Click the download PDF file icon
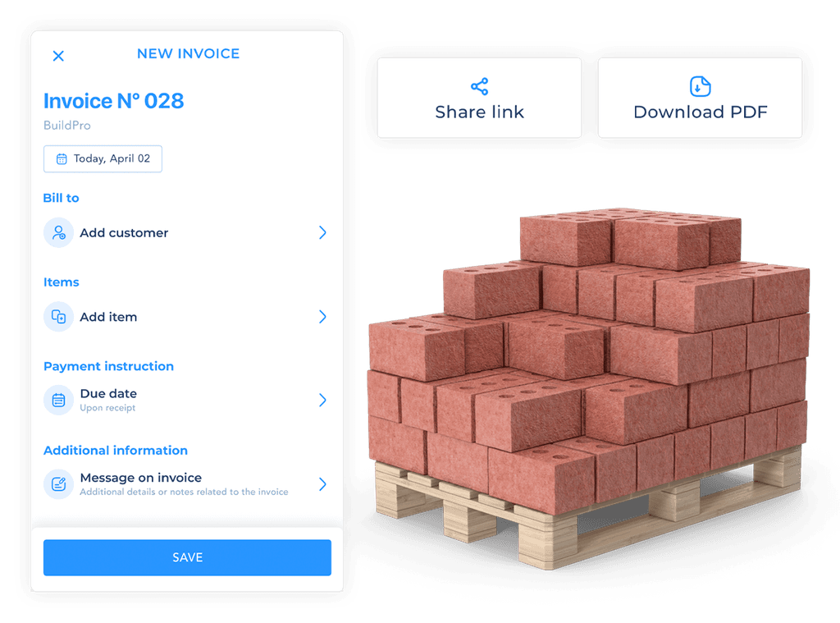This screenshot has height=623, width=840. pos(701,86)
